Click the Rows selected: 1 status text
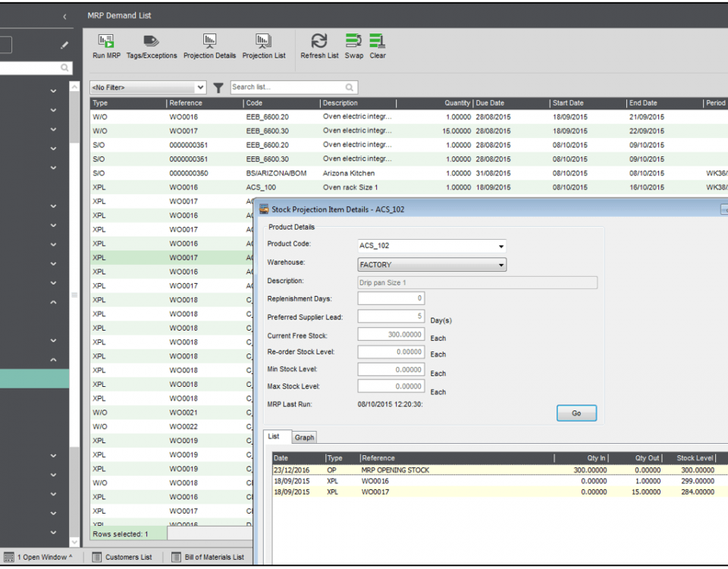This screenshot has height=569, width=728. [x=121, y=534]
